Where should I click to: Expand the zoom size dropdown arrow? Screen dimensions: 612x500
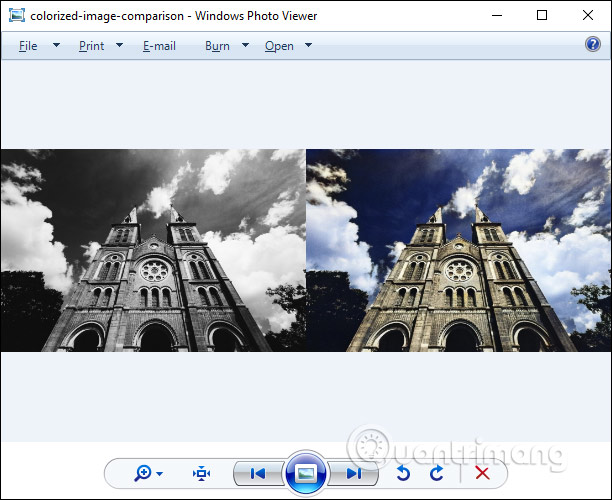point(159,474)
